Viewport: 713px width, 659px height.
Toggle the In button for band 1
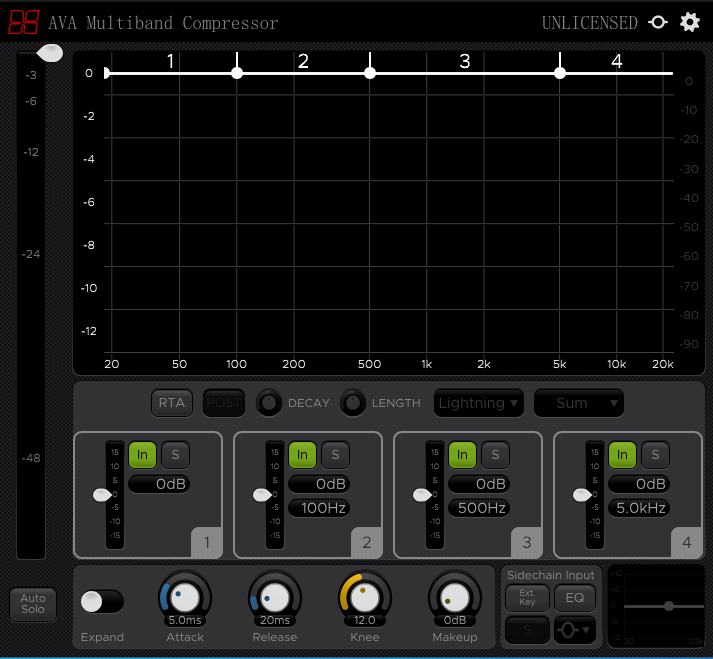click(x=142, y=454)
